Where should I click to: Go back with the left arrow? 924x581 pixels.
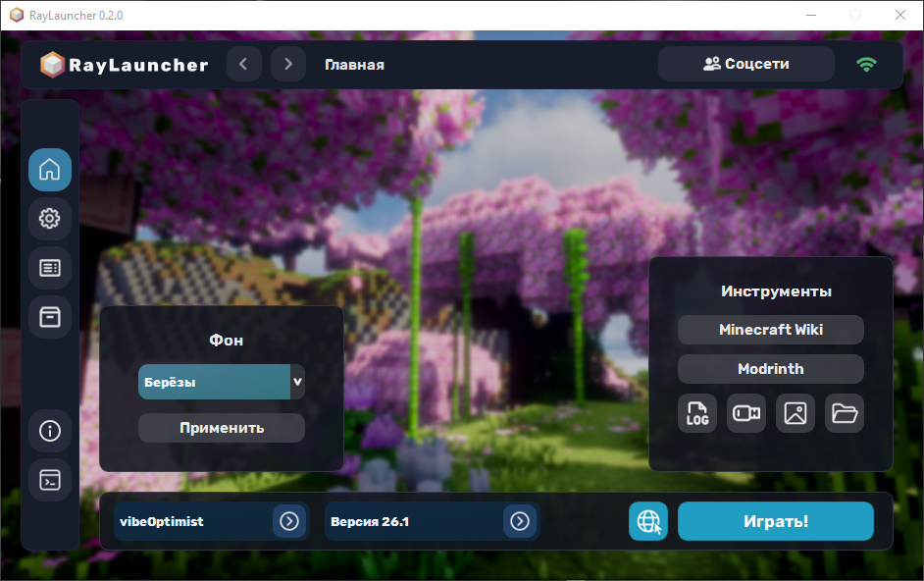pos(244,64)
